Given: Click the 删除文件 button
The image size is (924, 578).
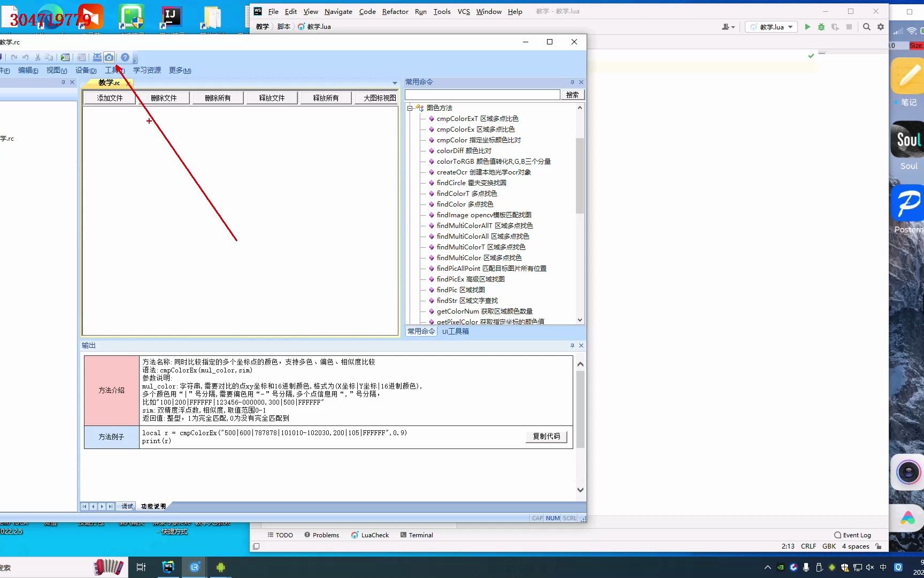Looking at the screenshot, I should click(x=164, y=98).
